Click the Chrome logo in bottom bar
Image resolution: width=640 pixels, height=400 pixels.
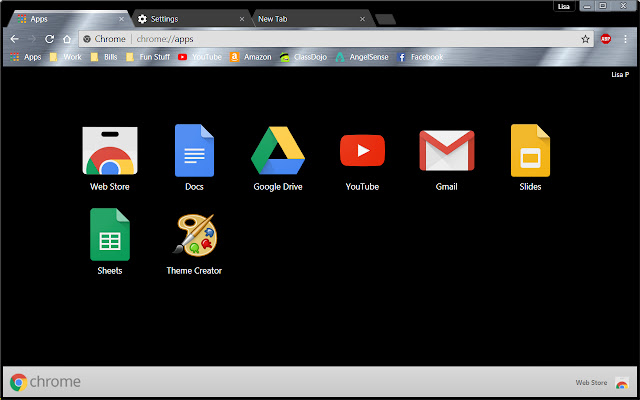click(45, 382)
